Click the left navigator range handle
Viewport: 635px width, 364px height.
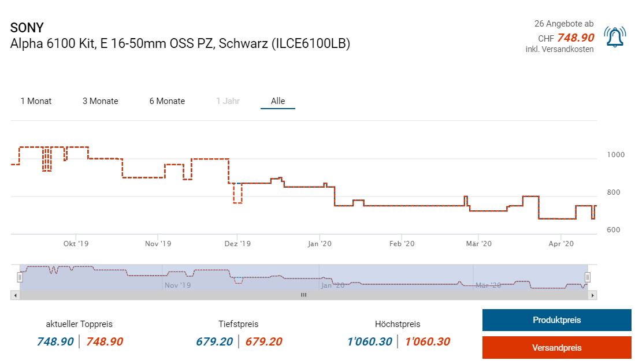[20, 277]
